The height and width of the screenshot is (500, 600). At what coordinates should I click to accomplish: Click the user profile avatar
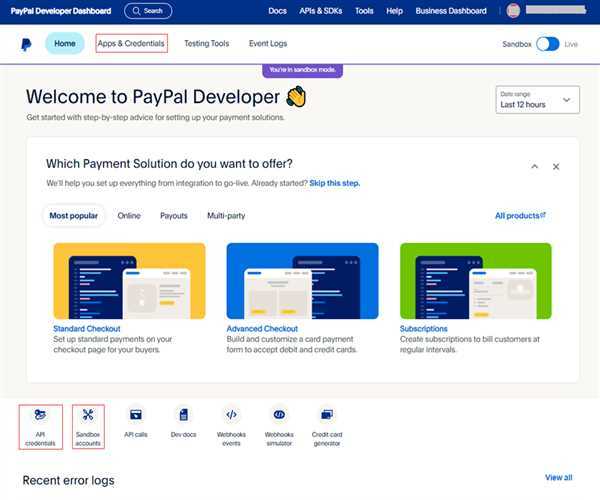pyautogui.click(x=514, y=11)
